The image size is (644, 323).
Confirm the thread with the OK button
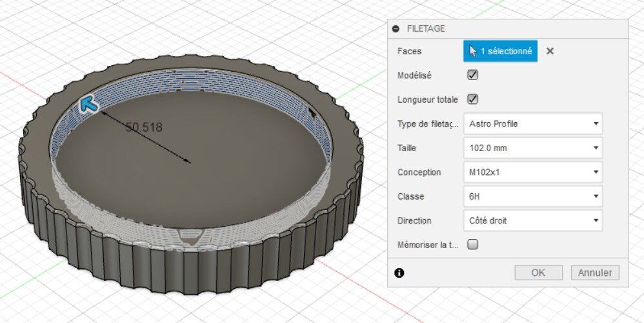tap(538, 273)
